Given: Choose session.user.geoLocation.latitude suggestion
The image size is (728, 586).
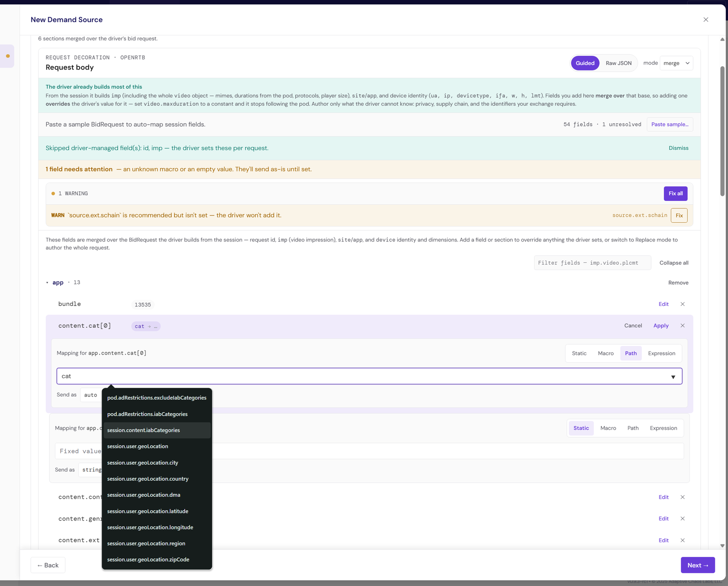Looking at the screenshot, I should pos(157,511).
